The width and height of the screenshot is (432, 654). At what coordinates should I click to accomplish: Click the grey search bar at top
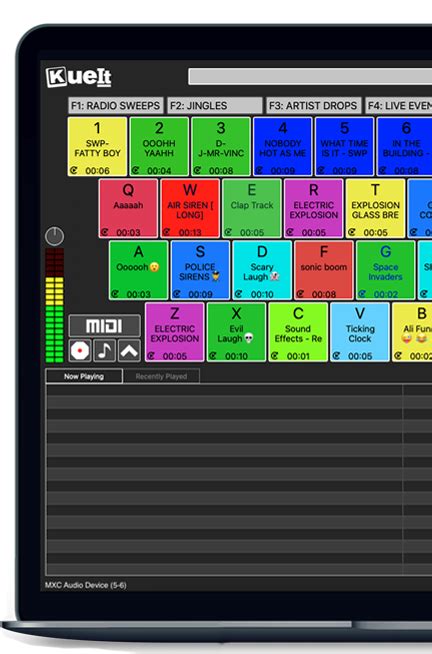(310, 77)
